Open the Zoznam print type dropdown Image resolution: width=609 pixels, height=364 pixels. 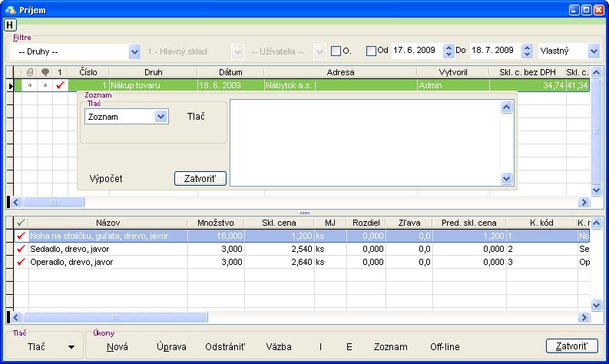click(x=161, y=117)
